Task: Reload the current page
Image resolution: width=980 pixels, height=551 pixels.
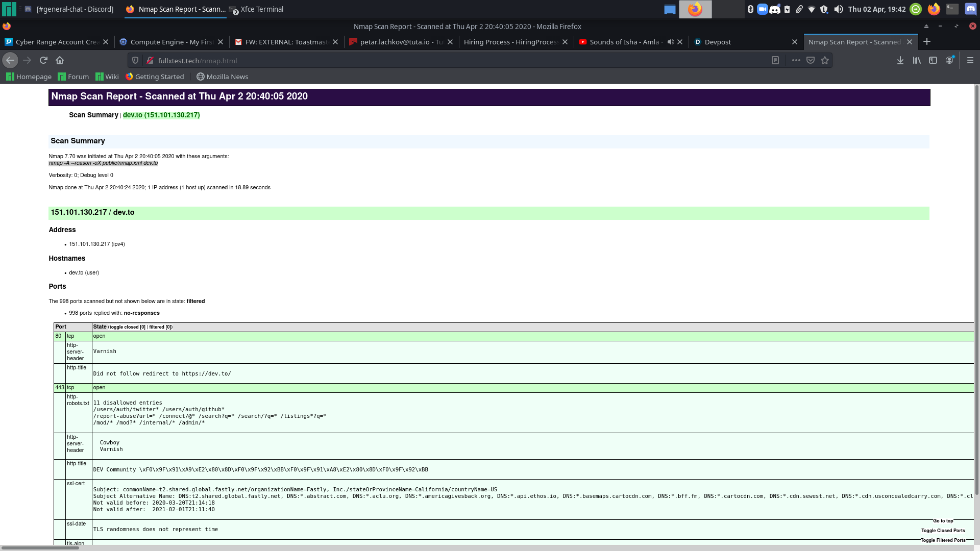Action: 43,60
